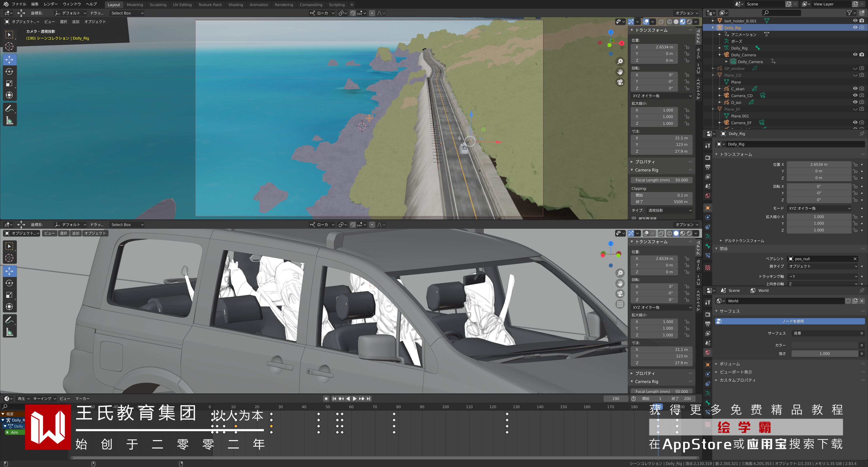The height and width of the screenshot is (467, 868).
Task: Switch to the Shading workspace tab
Action: coord(235,5)
